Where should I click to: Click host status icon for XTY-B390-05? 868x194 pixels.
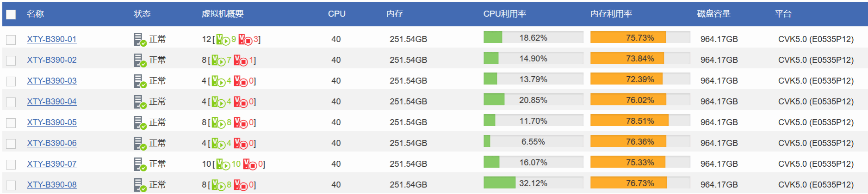(140, 123)
